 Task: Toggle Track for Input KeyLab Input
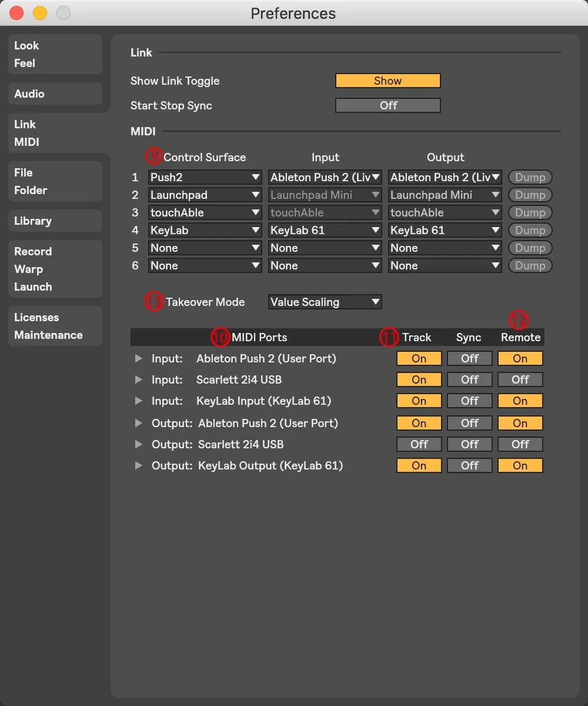419,401
